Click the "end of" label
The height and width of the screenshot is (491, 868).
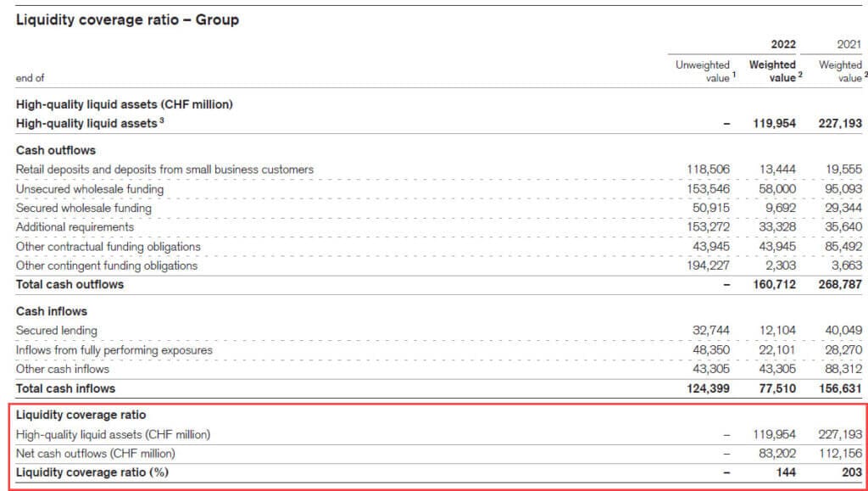[x=31, y=78]
